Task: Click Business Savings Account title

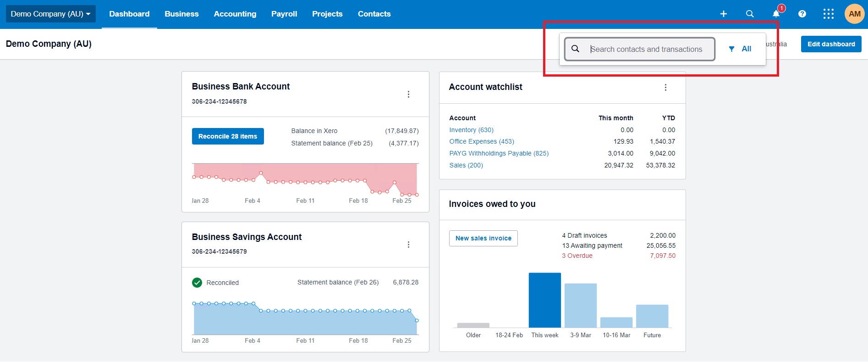Action: coord(247,237)
